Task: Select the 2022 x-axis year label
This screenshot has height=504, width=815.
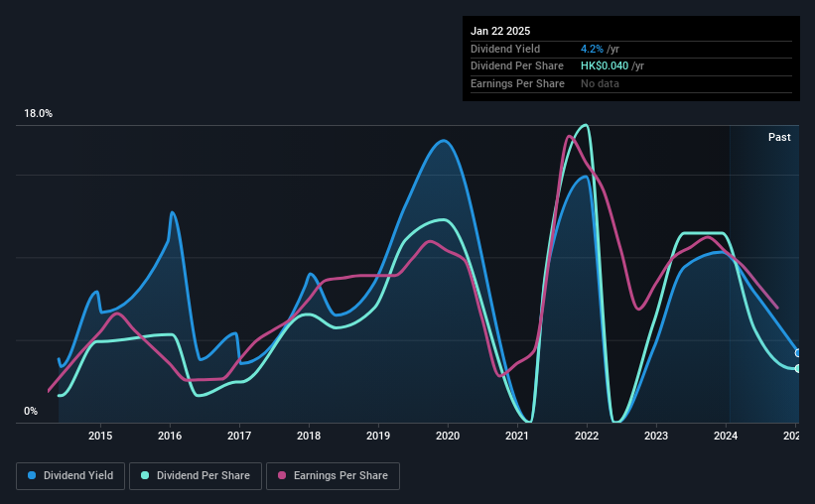Action: (587, 436)
